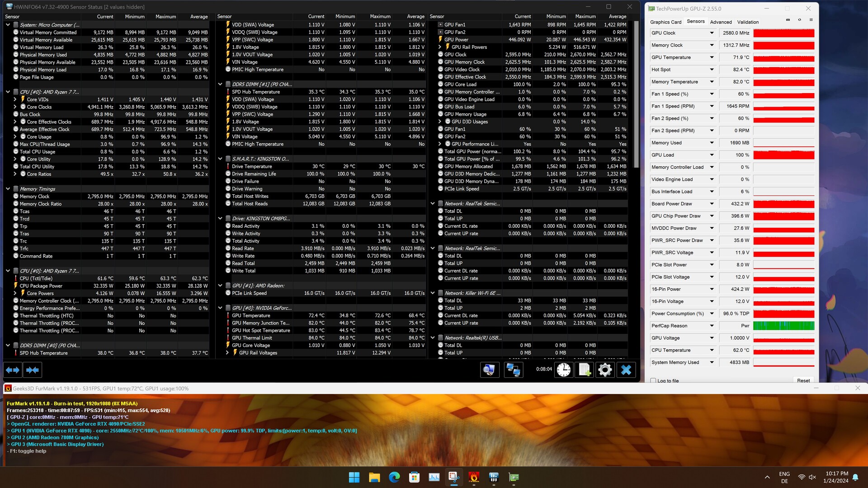Expand the Core Clocks tree row

(x=15, y=107)
